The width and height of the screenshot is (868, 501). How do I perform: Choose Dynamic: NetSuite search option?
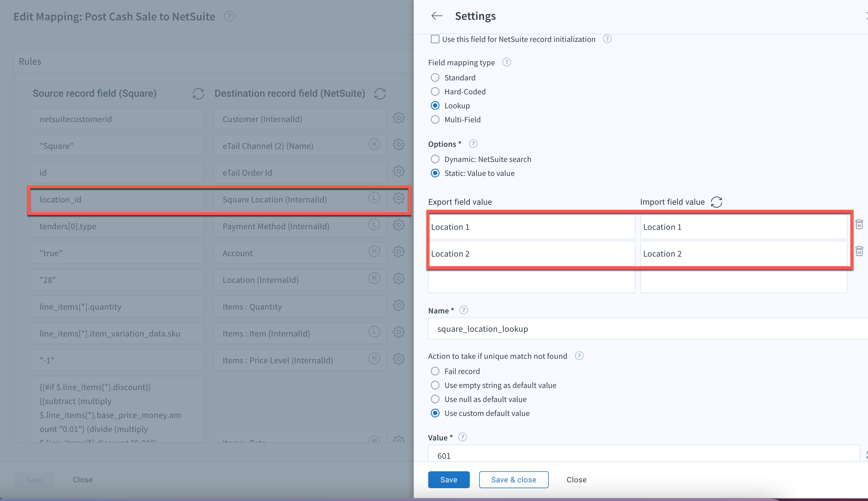[x=435, y=159]
